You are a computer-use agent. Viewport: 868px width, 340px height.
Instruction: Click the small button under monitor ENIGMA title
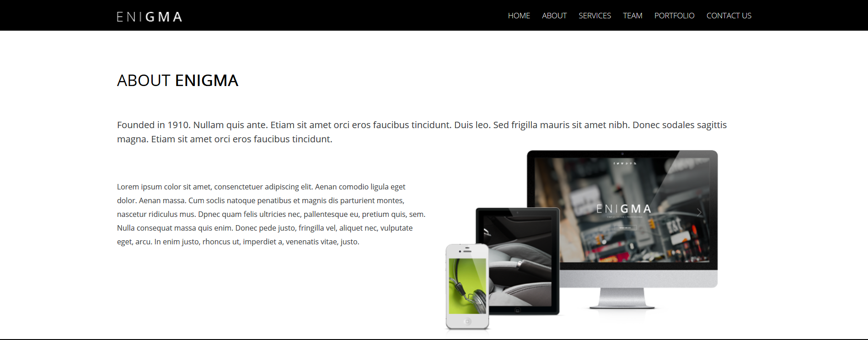(625, 227)
